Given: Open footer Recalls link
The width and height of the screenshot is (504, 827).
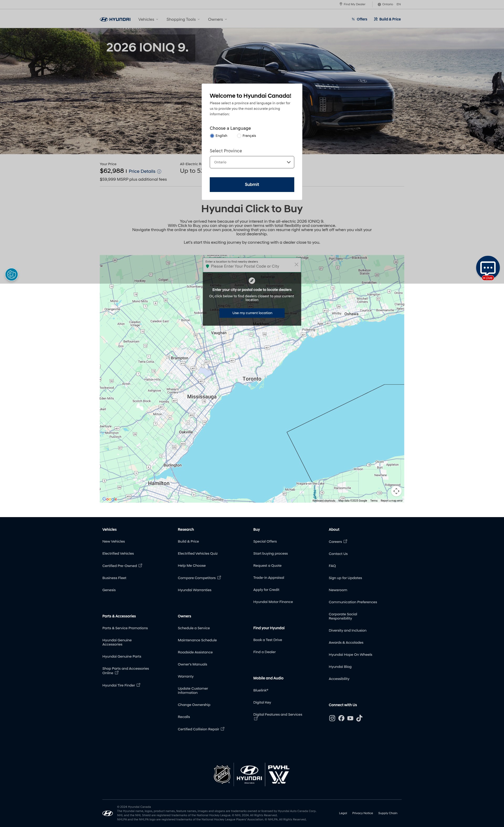Looking at the screenshot, I should click(x=184, y=717).
